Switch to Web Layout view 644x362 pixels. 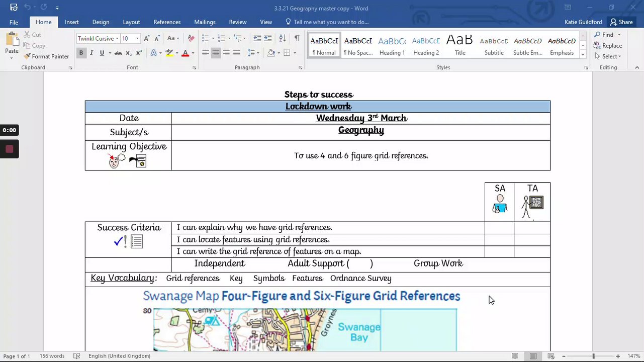[x=551, y=356]
